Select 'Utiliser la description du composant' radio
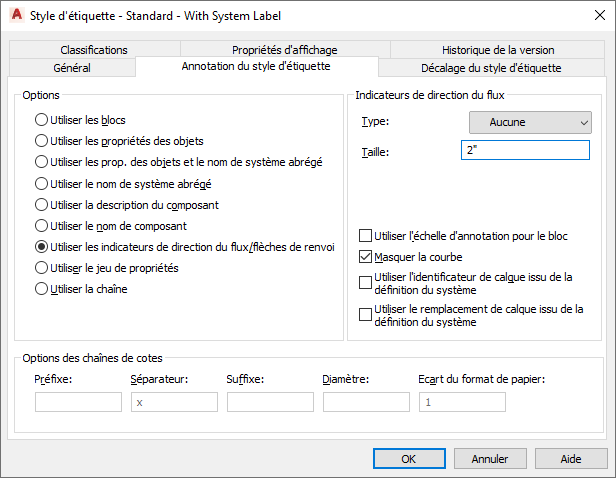 (41, 204)
